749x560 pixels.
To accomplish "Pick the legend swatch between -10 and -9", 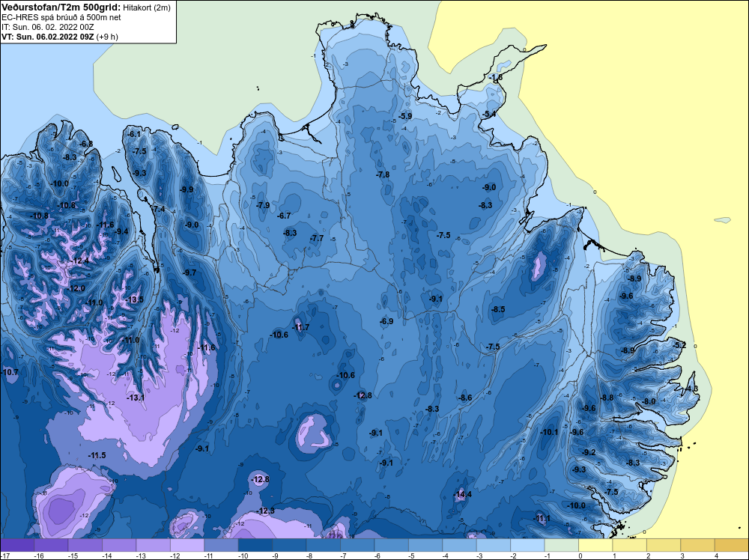I will [255, 545].
